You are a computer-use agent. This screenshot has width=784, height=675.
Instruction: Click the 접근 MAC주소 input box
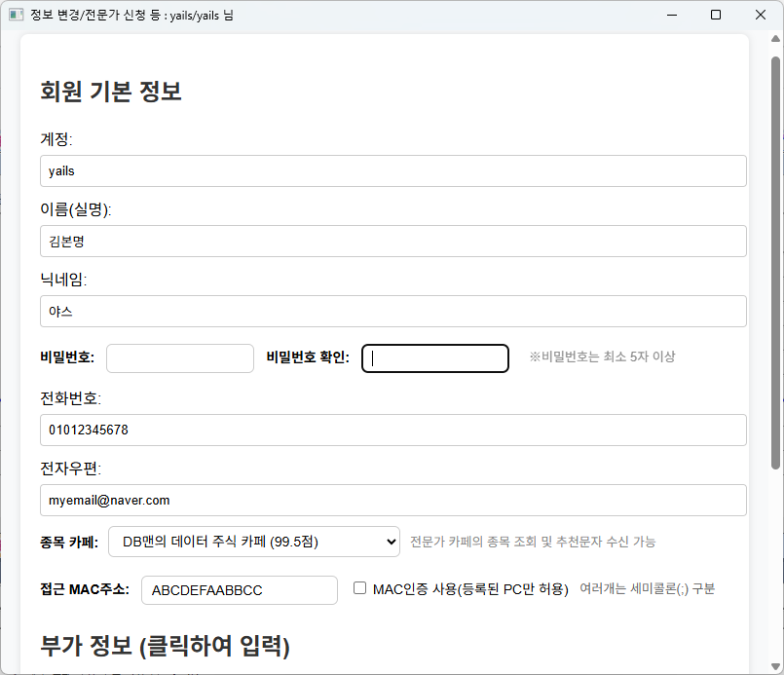(239, 590)
